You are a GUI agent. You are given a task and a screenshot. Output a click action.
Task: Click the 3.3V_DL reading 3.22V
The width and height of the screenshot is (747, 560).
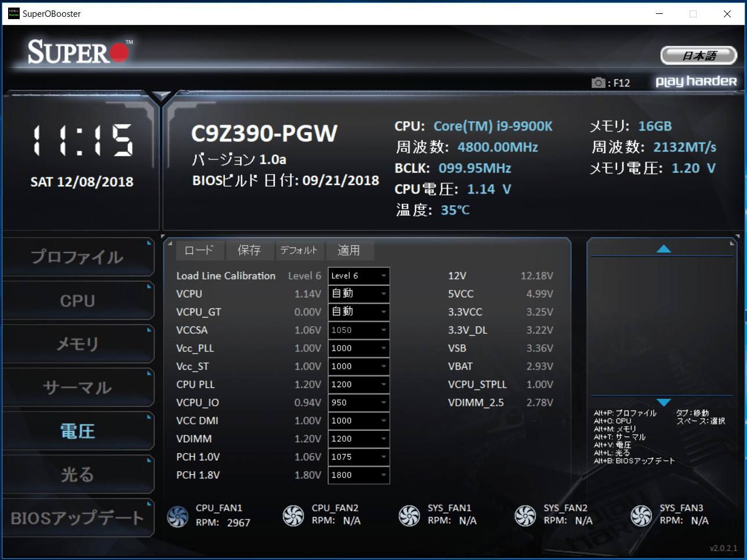pyautogui.click(x=540, y=330)
